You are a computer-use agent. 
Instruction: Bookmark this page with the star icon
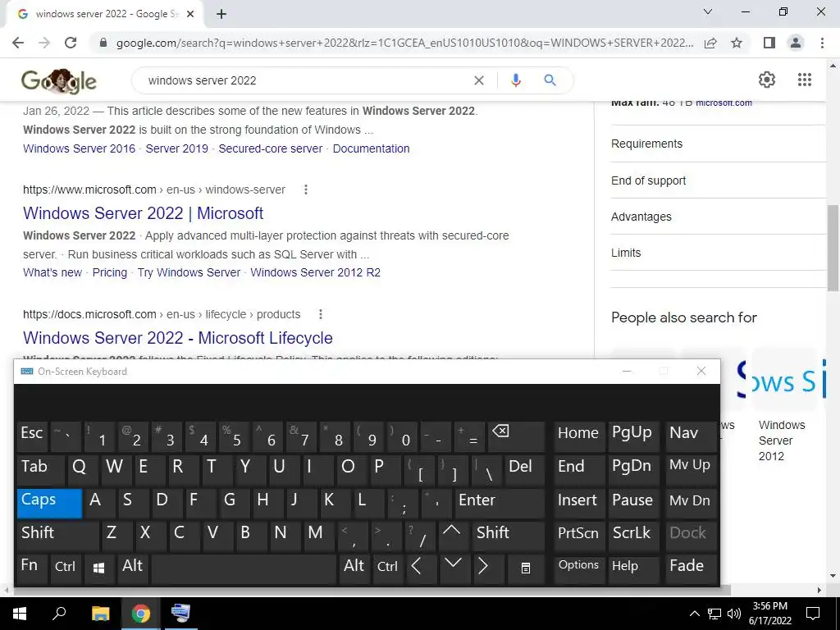tap(737, 43)
